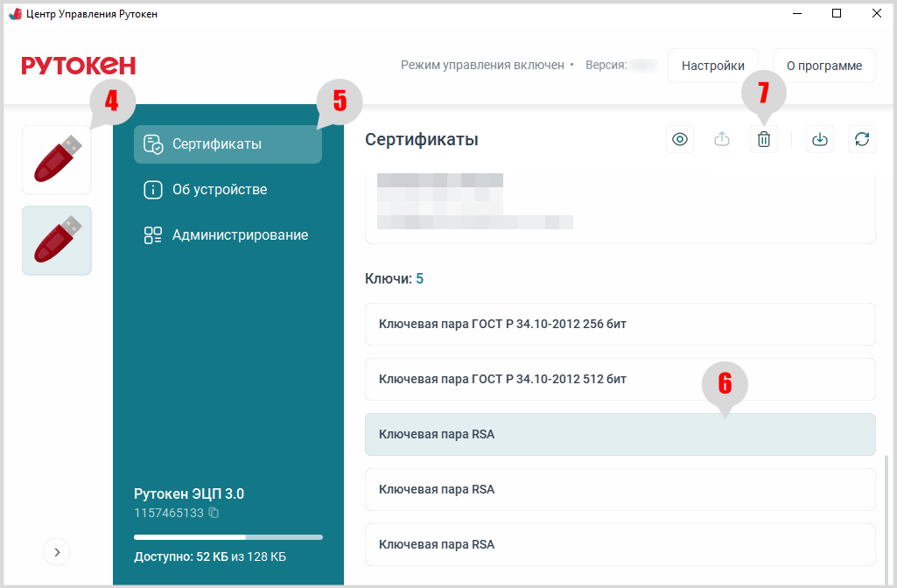
Task: Click the eye view certificate icon
Action: click(680, 140)
